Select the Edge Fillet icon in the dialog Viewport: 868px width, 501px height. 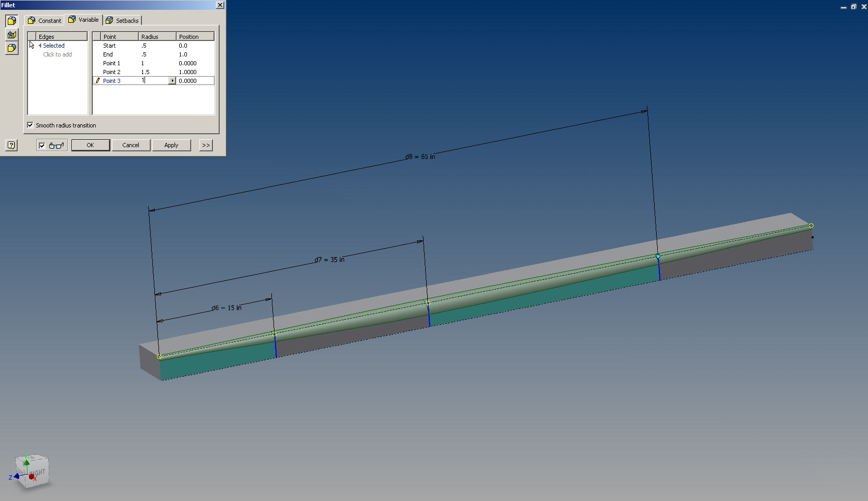click(11, 21)
